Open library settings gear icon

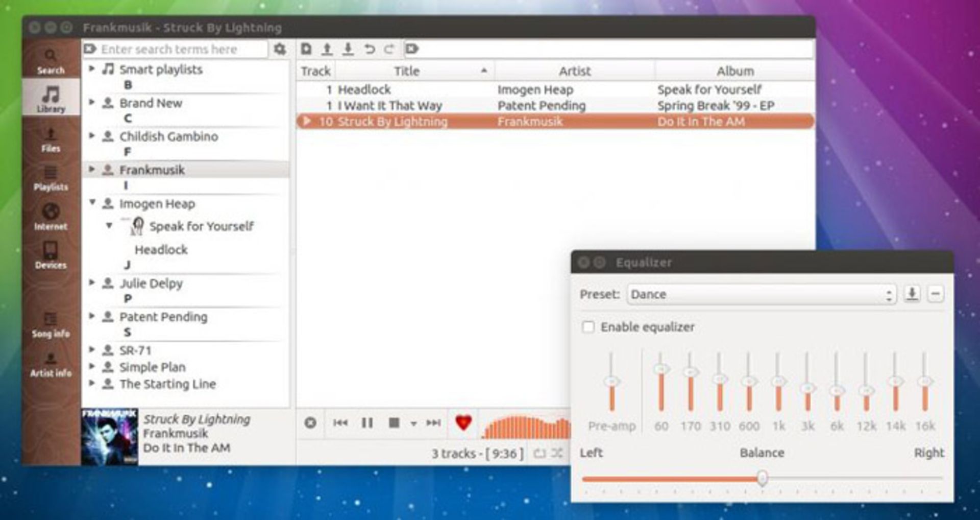(280, 49)
